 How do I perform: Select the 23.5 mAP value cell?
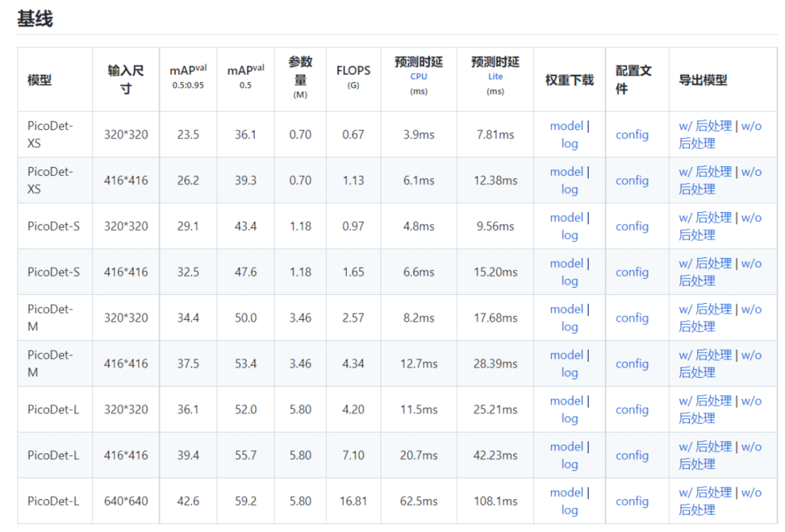click(188, 134)
